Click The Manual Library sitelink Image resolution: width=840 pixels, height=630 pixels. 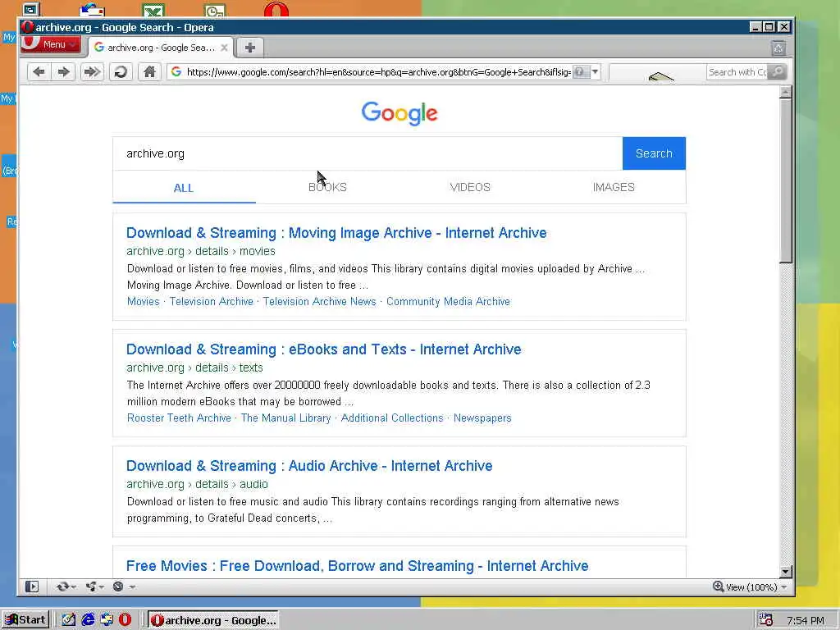coord(285,418)
